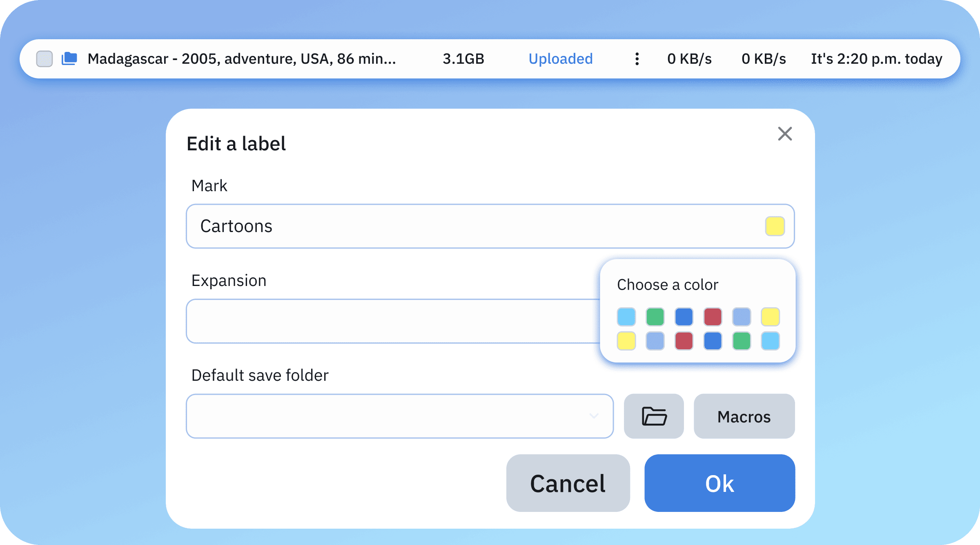The image size is (980, 545).
Task: Click inside the Expansion text field
Action: [x=367, y=321]
